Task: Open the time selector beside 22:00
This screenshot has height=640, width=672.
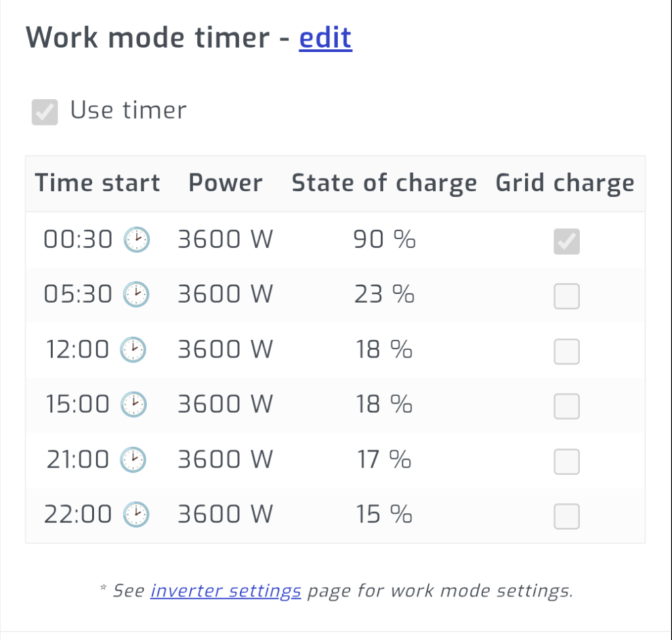Action: (136, 515)
